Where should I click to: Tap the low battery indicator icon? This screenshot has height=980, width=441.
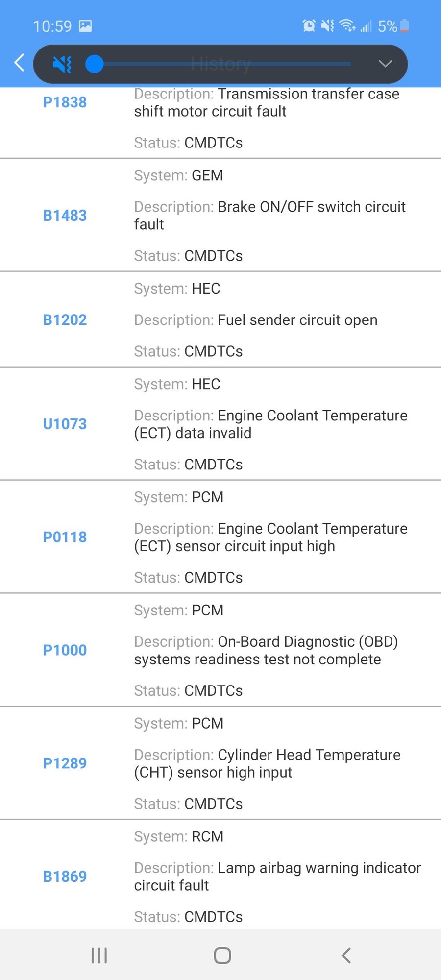[x=403, y=26]
